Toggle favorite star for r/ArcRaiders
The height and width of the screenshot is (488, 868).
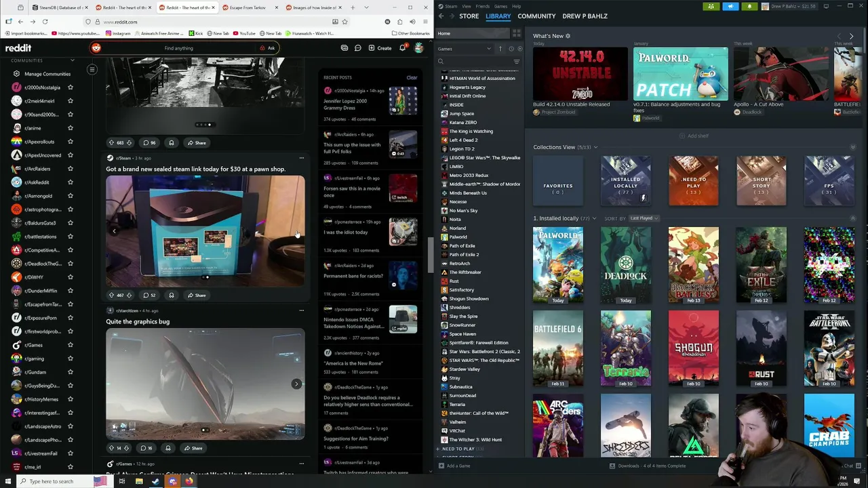pos(70,169)
